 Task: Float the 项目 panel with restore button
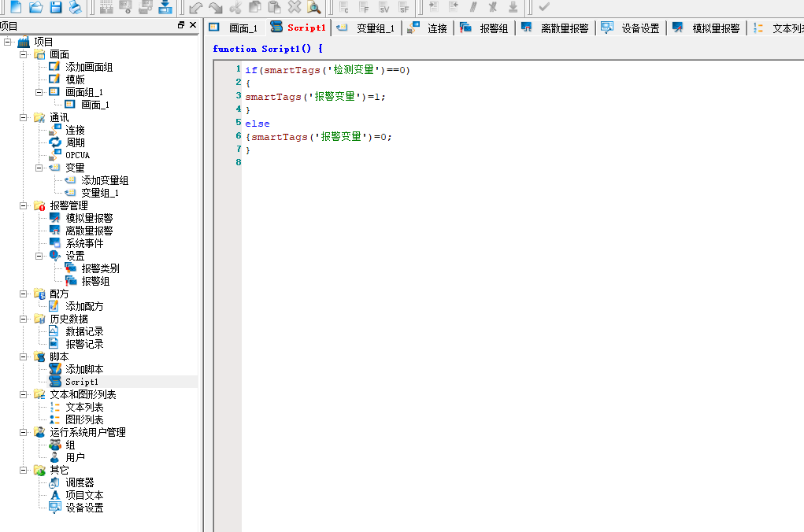181,24
